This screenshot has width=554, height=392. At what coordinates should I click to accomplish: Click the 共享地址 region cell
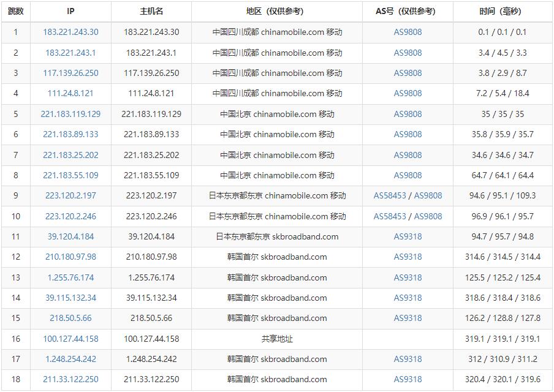276,339
